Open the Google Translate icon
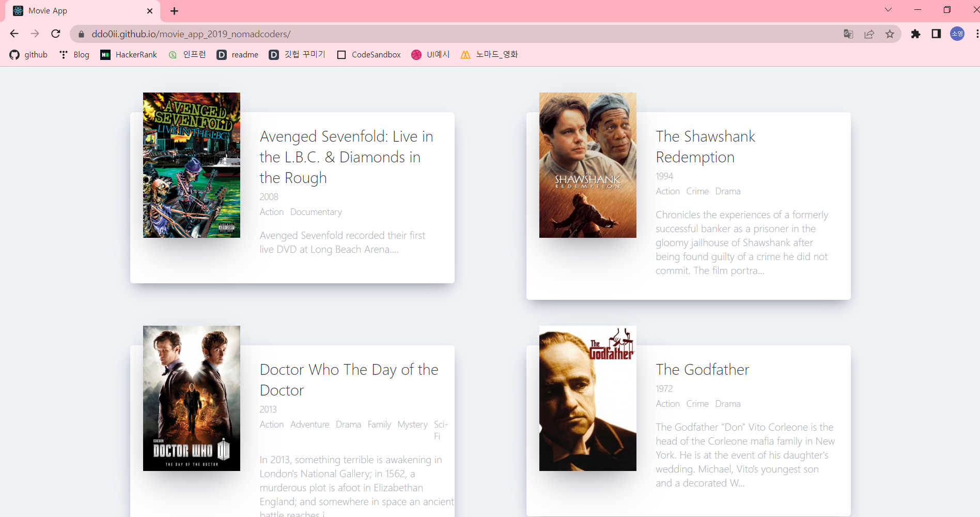The width and height of the screenshot is (980, 517). pyautogui.click(x=848, y=34)
